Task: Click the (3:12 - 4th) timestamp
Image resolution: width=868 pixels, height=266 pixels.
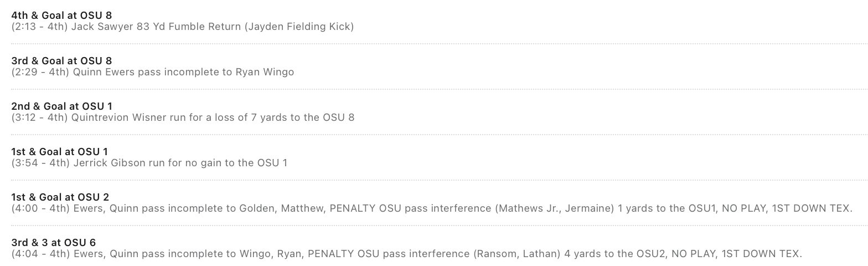Action: tap(40, 117)
